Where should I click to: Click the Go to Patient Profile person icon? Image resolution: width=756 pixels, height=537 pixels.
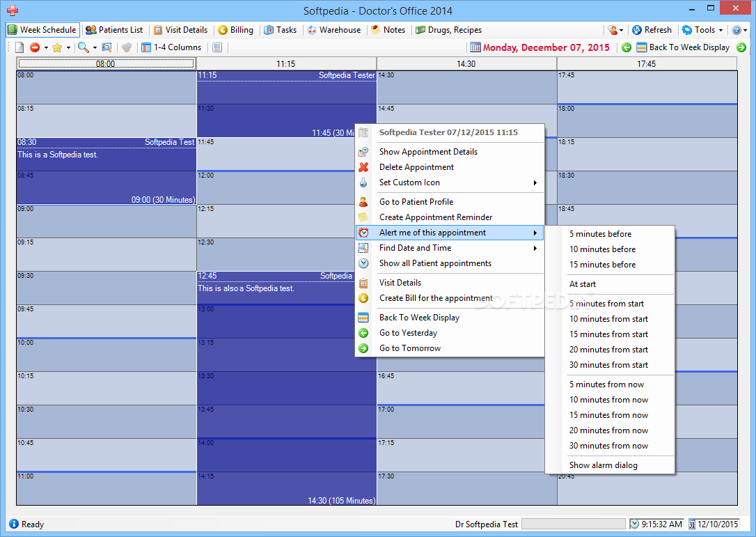click(x=363, y=202)
